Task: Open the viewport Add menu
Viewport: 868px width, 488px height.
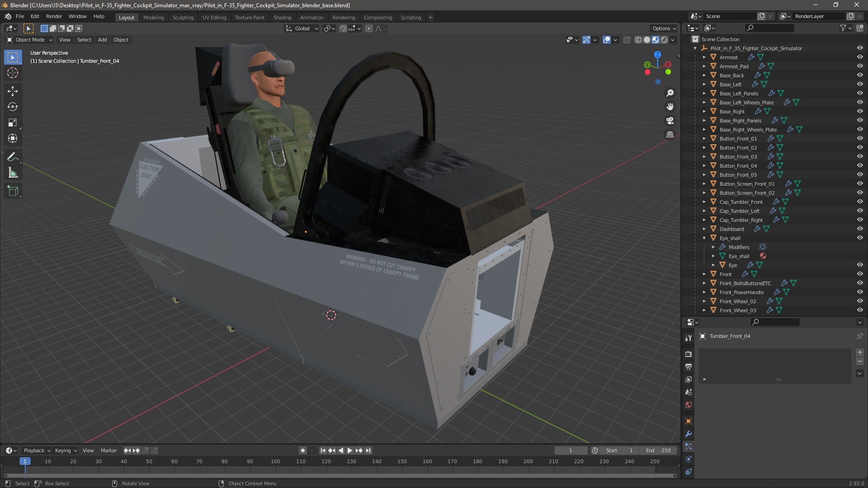Action: [103, 40]
